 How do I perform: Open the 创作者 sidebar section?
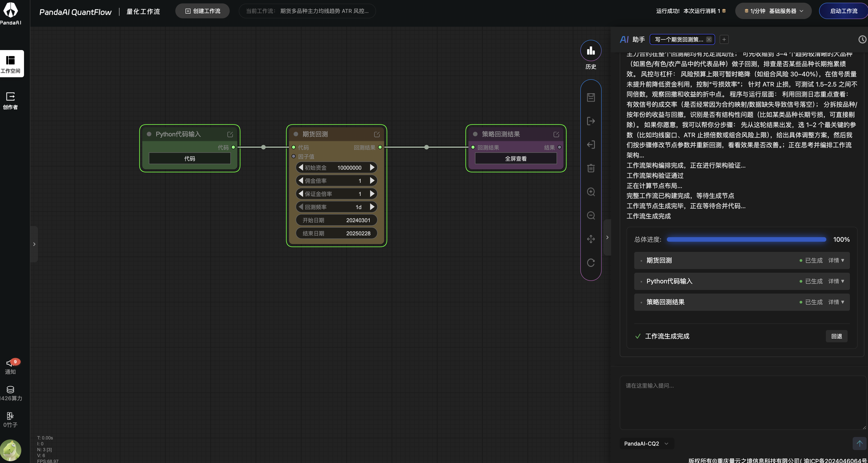[10, 101]
